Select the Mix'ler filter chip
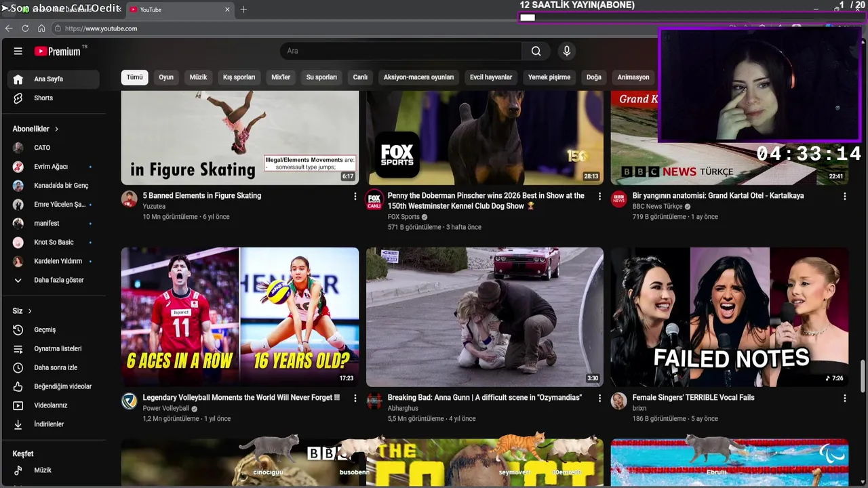The height and width of the screenshot is (488, 868). pyautogui.click(x=281, y=77)
